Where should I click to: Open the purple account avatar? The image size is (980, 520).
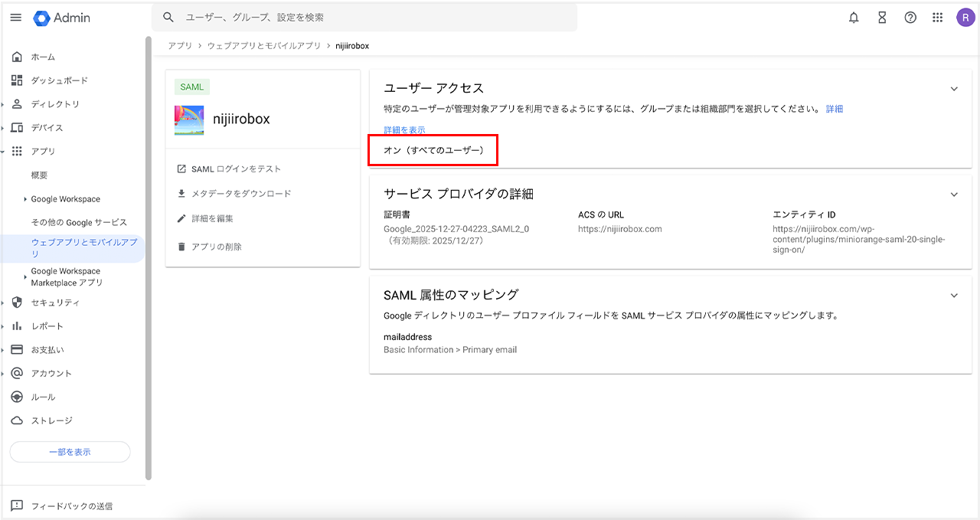(x=965, y=18)
